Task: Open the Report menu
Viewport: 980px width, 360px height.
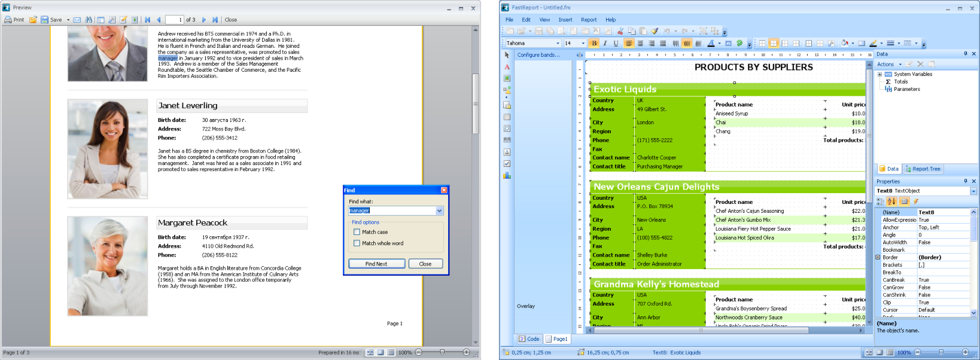Action: point(589,20)
